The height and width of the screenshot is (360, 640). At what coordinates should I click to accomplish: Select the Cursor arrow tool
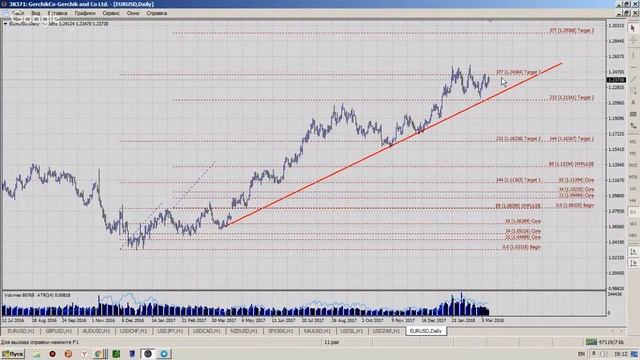633,28
